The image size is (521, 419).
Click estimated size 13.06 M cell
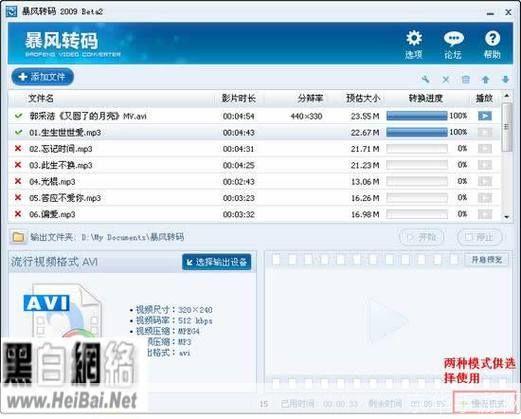click(365, 181)
